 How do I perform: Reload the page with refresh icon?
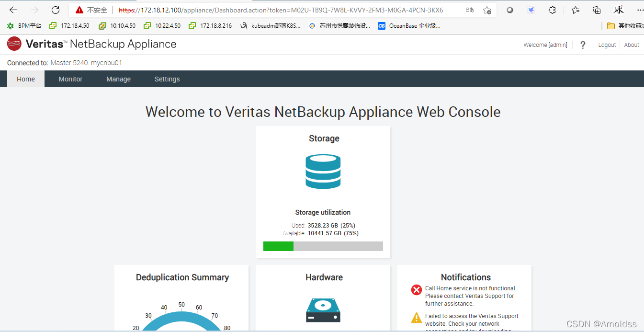[x=56, y=10]
